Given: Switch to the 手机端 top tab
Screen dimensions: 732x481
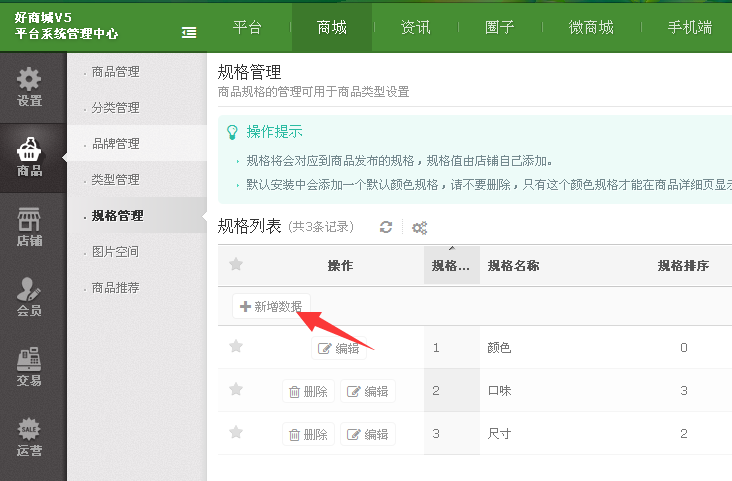Looking at the screenshot, I should click(690, 28).
